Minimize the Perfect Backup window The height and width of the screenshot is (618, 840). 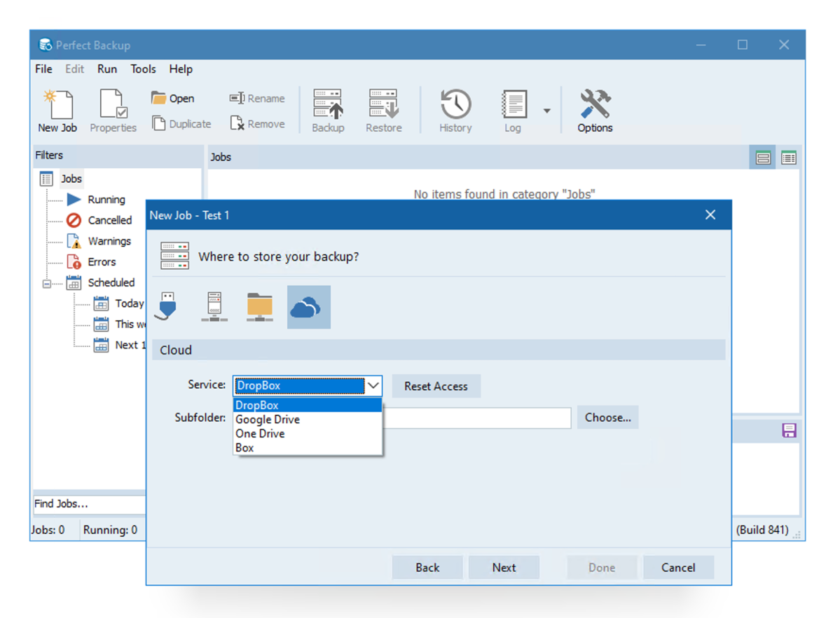pyautogui.click(x=701, y=45)
